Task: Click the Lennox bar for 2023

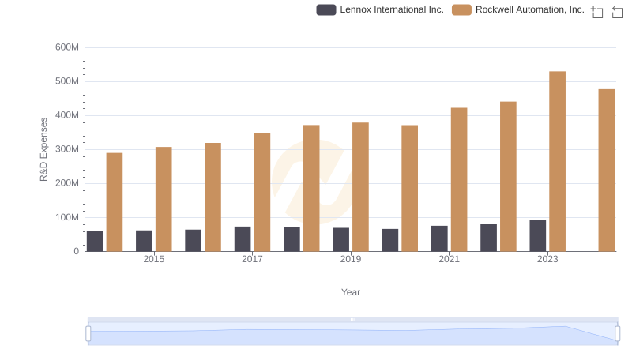Action: (538, 235)
